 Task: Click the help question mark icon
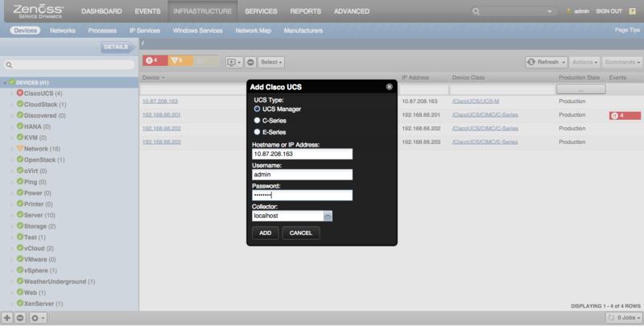(633, 11)
